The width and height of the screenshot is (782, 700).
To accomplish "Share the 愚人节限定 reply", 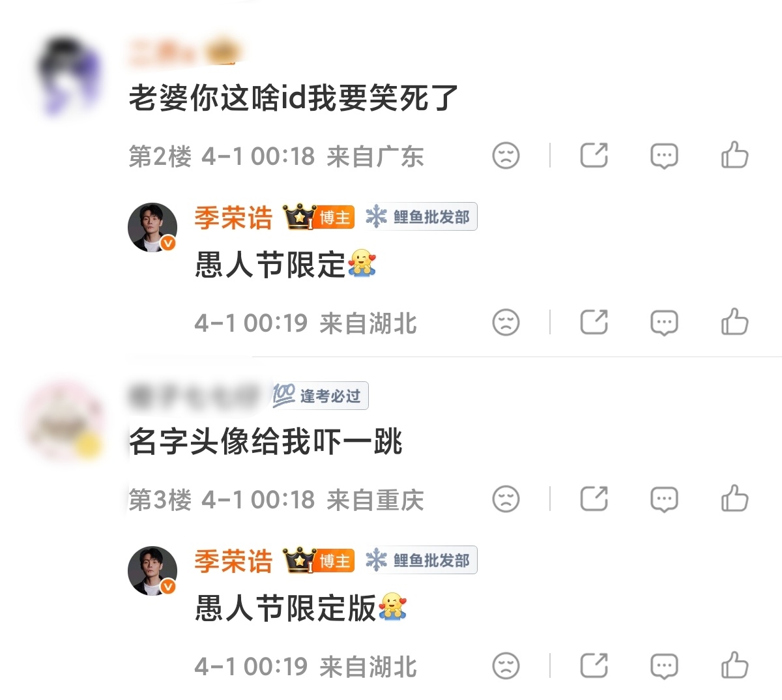I will [594, 322].
